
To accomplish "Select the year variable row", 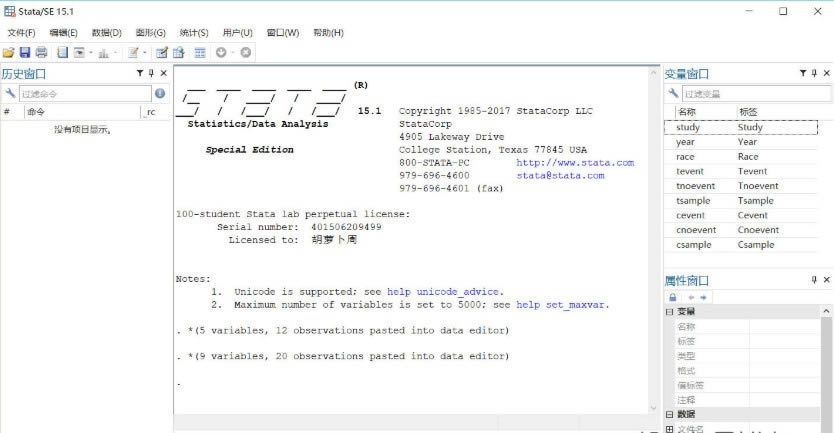I will point(741,142).
